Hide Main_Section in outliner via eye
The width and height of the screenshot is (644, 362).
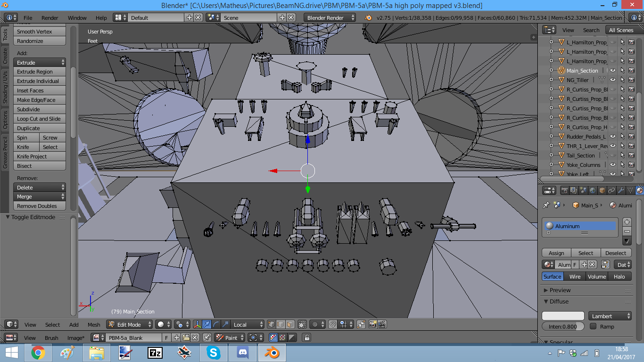click(x=613, y=70)
